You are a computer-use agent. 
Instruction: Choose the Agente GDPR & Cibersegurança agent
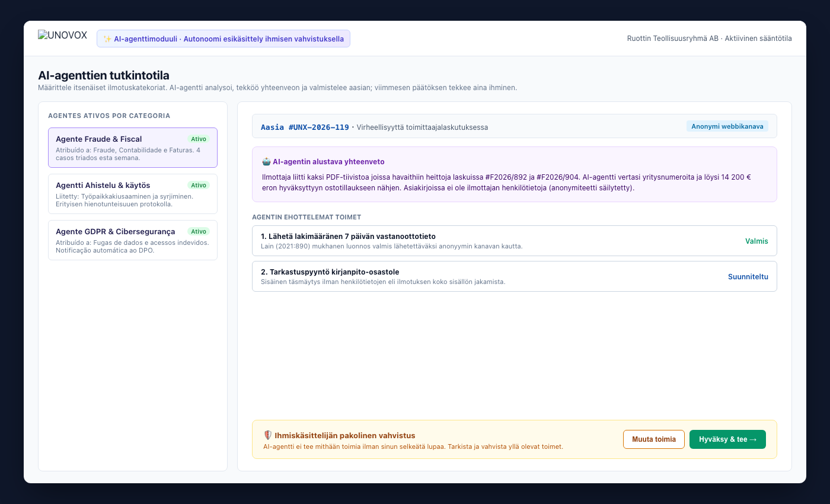point(133,240)
